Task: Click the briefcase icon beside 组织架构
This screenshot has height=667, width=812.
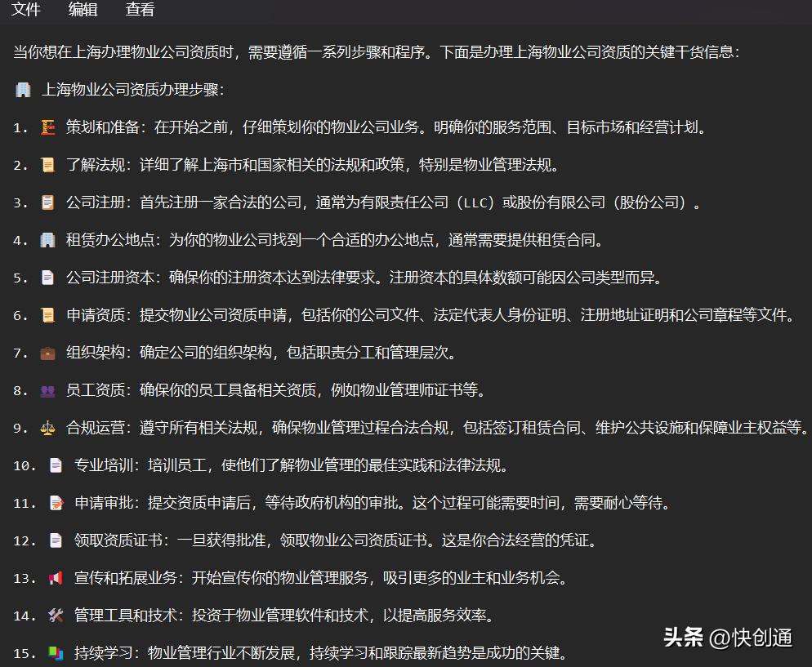Action: coord(47,353)
